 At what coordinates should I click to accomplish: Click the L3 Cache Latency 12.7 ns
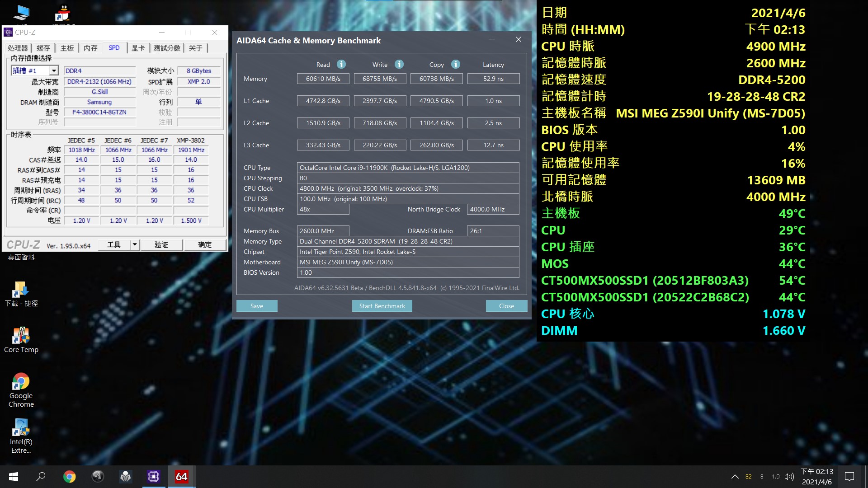(493, 145)
